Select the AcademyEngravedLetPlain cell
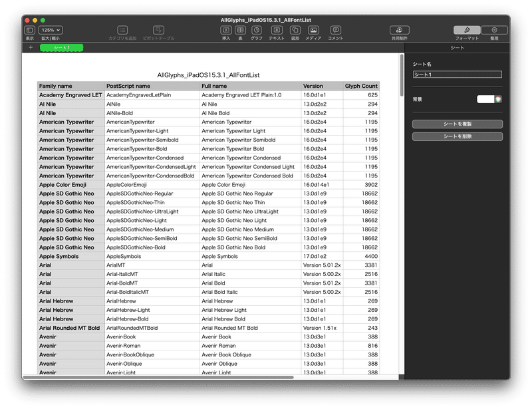 coord(152,95)
